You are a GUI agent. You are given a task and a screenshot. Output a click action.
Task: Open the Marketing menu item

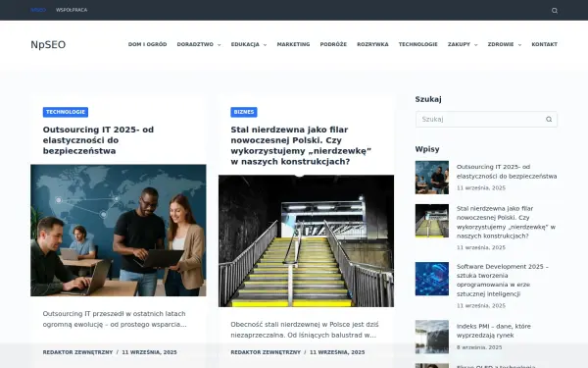[293, 44]
